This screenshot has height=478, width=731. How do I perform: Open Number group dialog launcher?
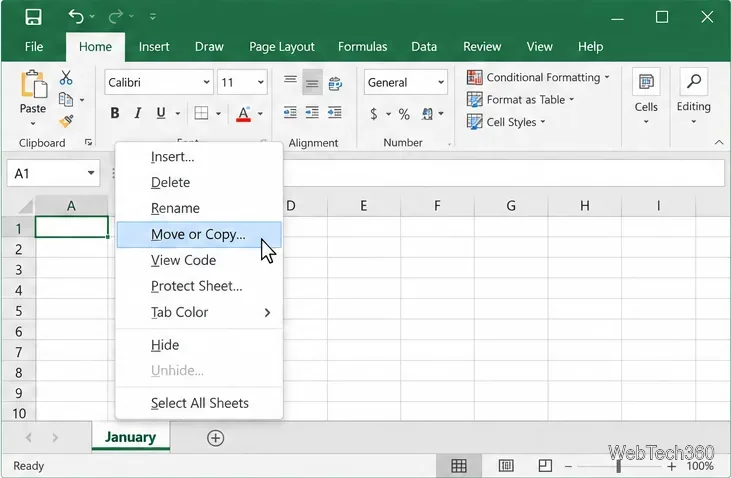tap(449, 144)
